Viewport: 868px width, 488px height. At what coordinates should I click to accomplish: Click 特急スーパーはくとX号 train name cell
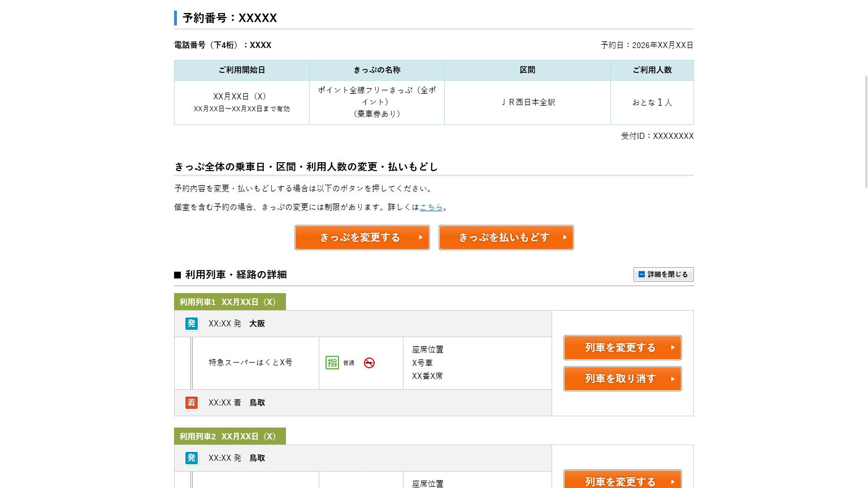(251, 363)
